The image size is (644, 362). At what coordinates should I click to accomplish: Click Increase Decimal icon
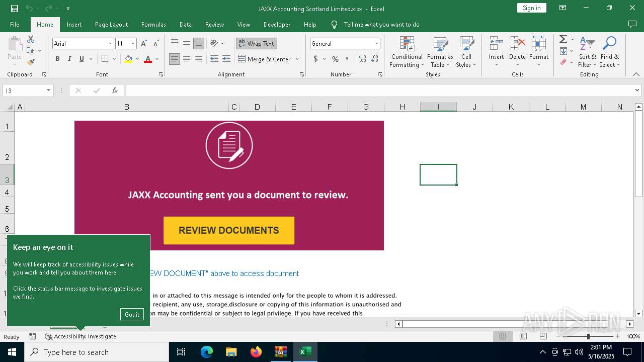[362, 59]
